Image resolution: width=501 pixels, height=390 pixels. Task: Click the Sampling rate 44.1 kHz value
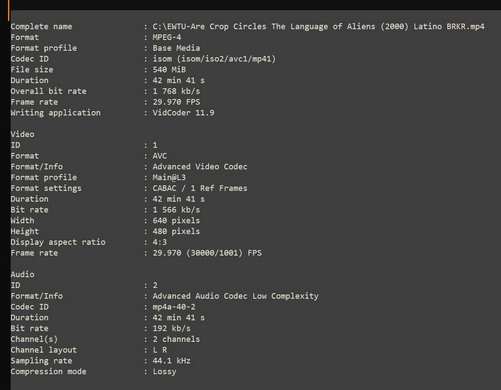171,361
